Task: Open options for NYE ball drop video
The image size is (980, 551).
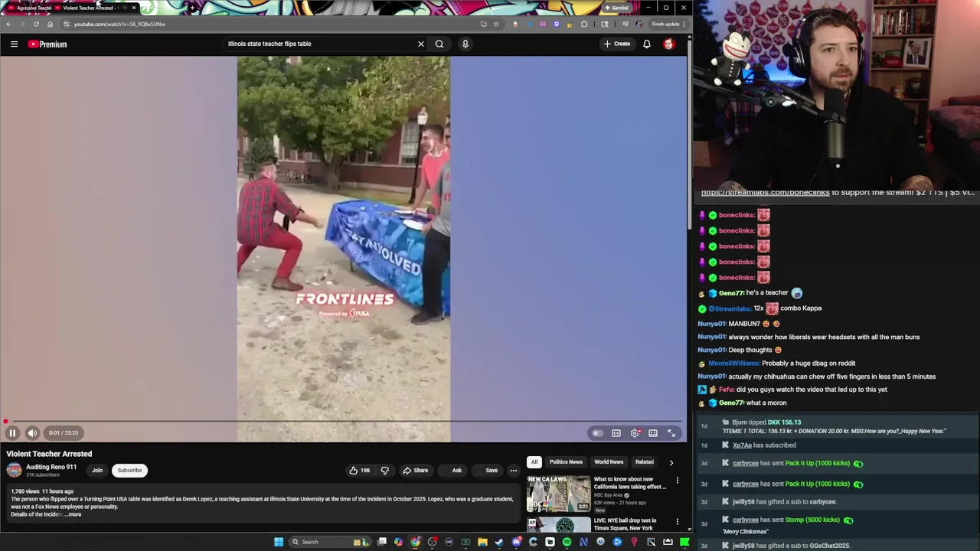Action: pos(677,522)
